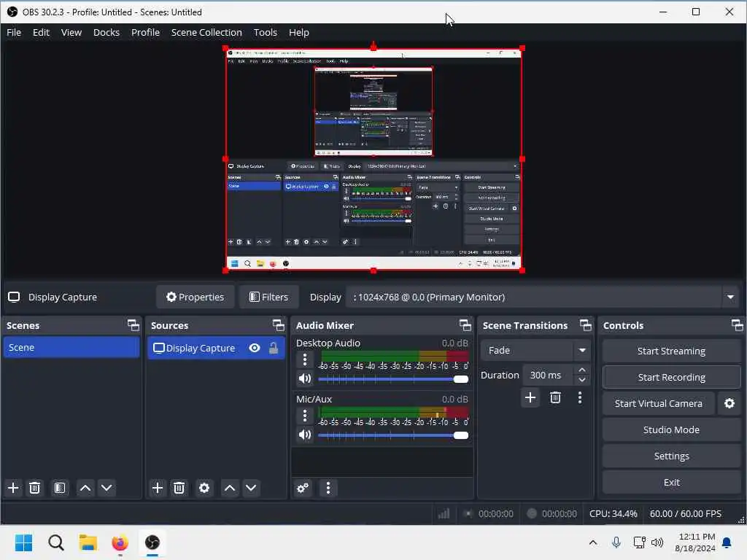Viewport: 747px width, 560px height.
Task: Increase transition duration with up arrow
Action: coord(581,370)
